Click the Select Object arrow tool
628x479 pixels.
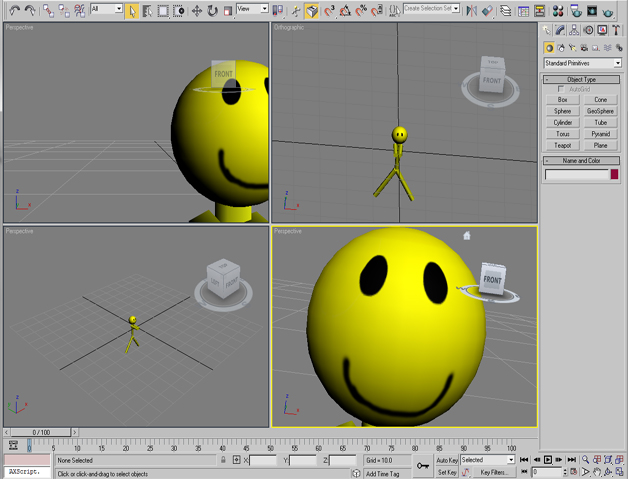pos(132,10)
